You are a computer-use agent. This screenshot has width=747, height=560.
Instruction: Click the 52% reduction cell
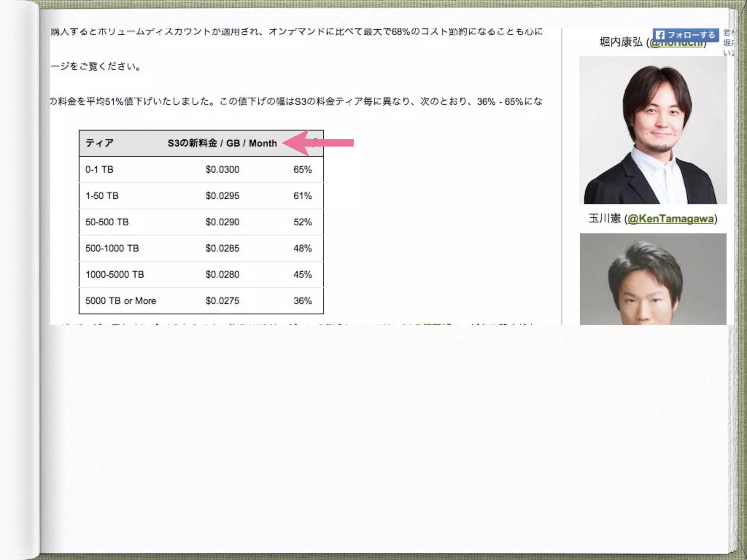[x=302, y=222]
